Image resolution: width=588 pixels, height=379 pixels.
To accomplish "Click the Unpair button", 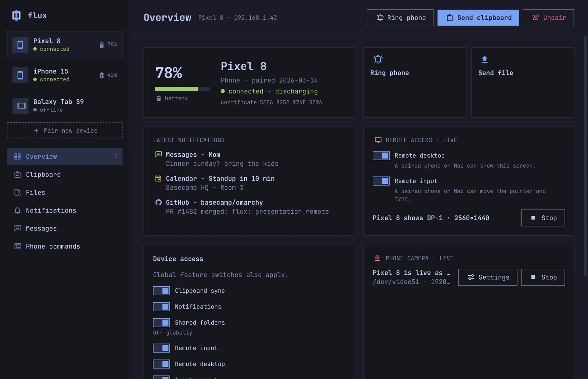I will pos(548,18).
